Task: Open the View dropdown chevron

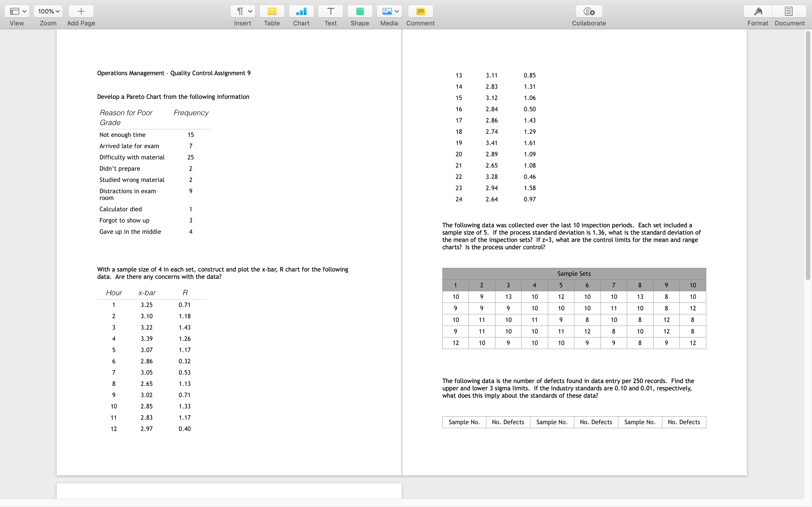Action: tap(24, 11)
